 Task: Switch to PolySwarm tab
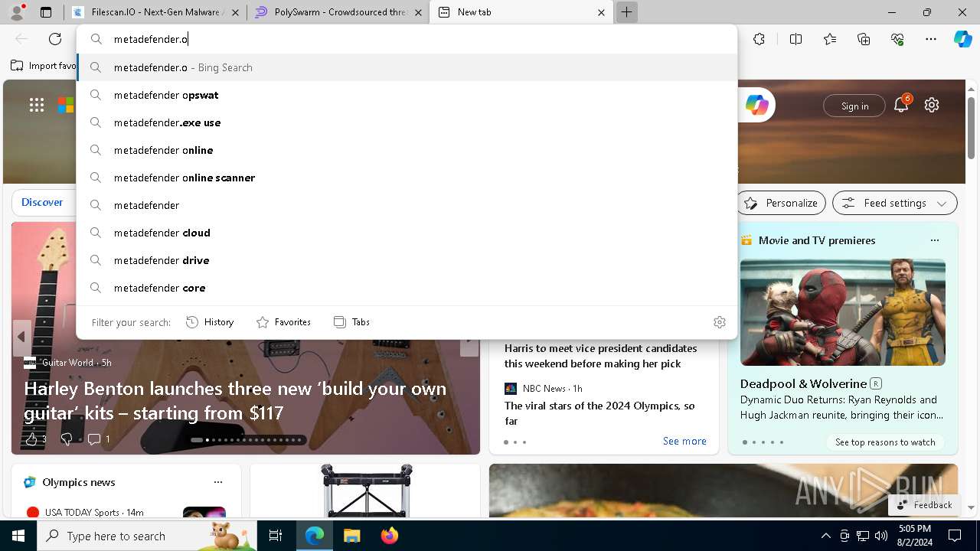(x=338, y=12)
